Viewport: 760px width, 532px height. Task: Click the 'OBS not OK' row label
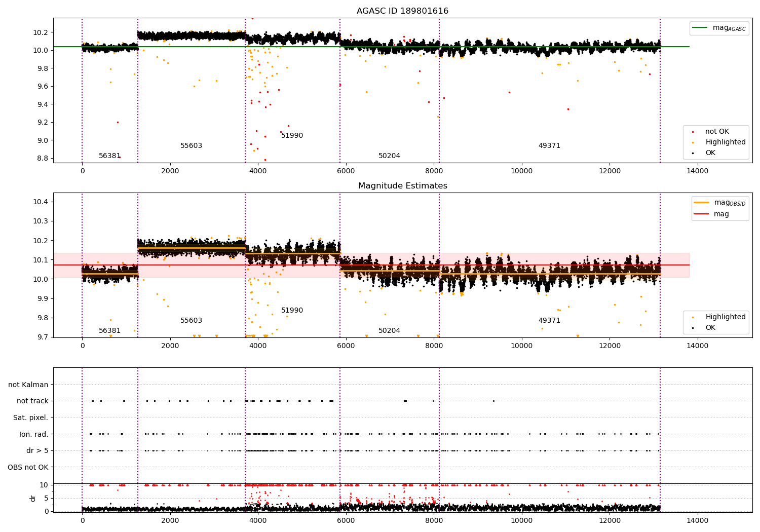click(x=28, y=467)
